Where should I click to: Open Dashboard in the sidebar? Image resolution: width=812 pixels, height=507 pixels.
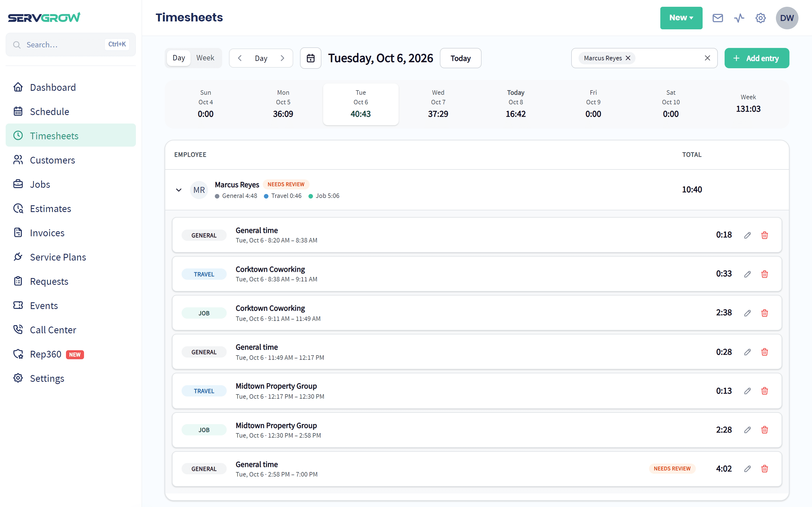tap(71, 87)
